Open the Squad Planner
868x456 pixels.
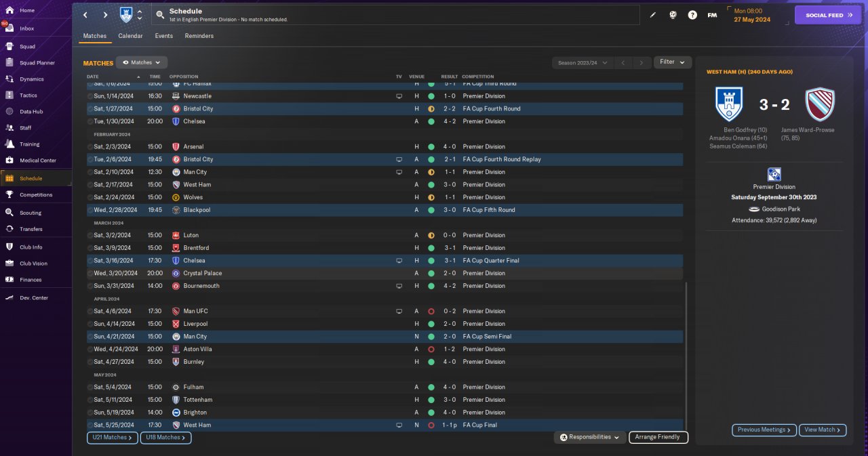pos(37,63)
